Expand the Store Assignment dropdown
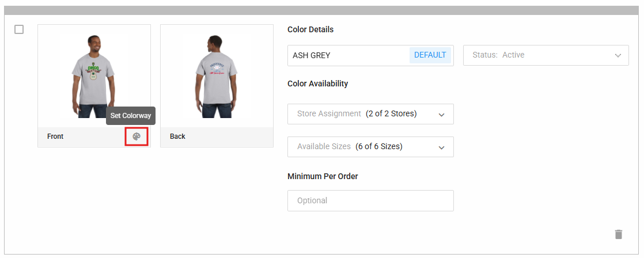Image resolution: width=644 pixels, height=258 pixels. 370,114
